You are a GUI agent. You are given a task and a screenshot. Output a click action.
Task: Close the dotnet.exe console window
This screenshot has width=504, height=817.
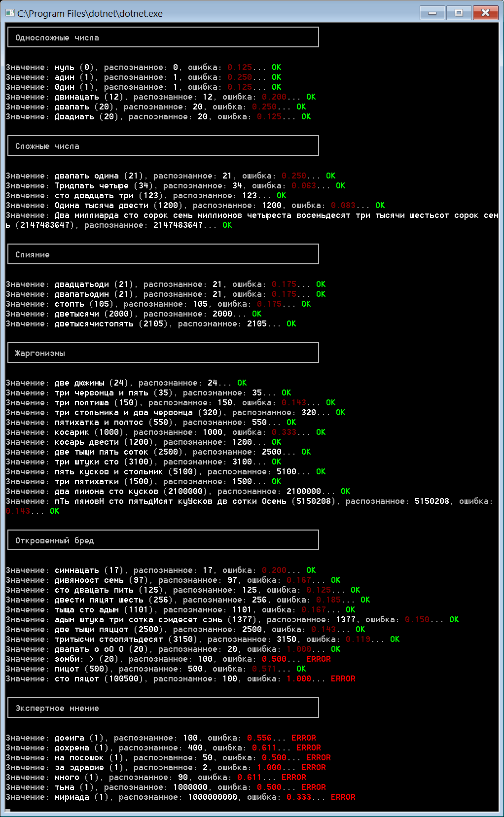point(485,13)
